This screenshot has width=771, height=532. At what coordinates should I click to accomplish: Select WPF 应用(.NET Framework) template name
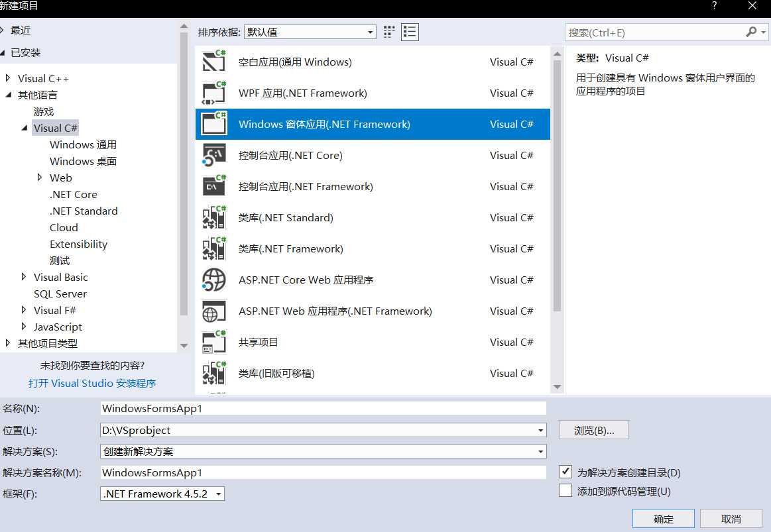303,93
